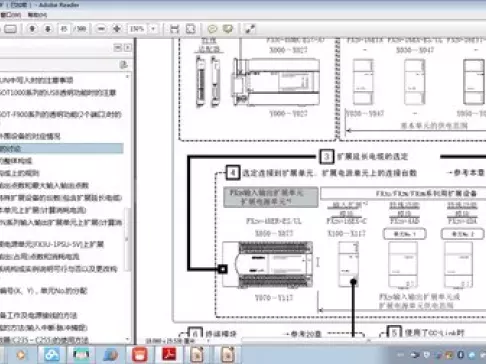
Task: Activate the fit-width scrolling mode icon
Action: [174, 29]
